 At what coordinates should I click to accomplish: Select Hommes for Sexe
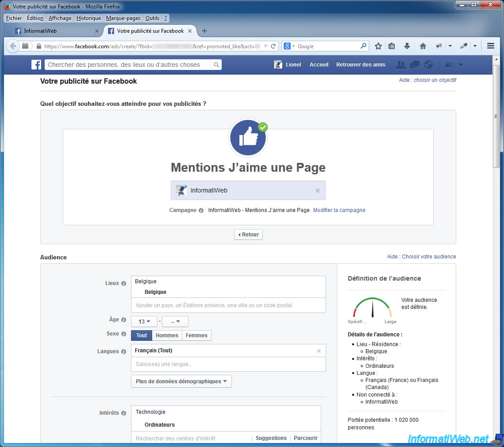167,335
